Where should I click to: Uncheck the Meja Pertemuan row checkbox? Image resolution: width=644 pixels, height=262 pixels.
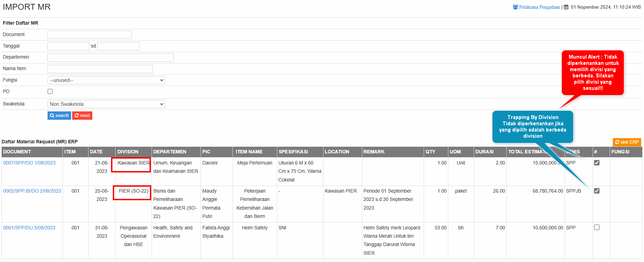(597, 163)
